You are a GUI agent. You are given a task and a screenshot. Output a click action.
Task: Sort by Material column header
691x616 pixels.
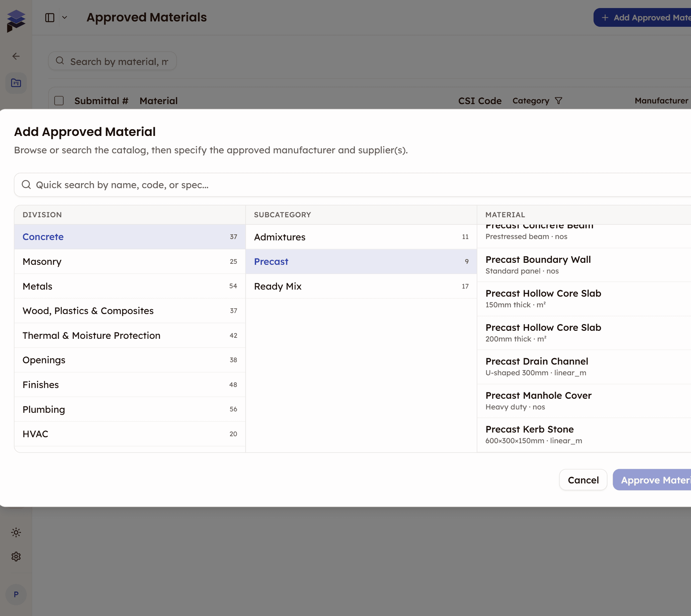point(158,101)
